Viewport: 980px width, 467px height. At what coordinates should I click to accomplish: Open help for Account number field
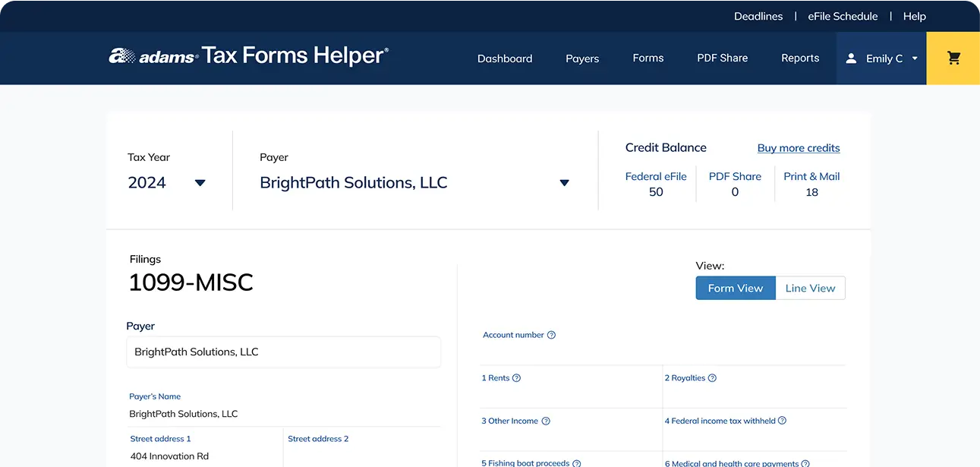point(551,335)
